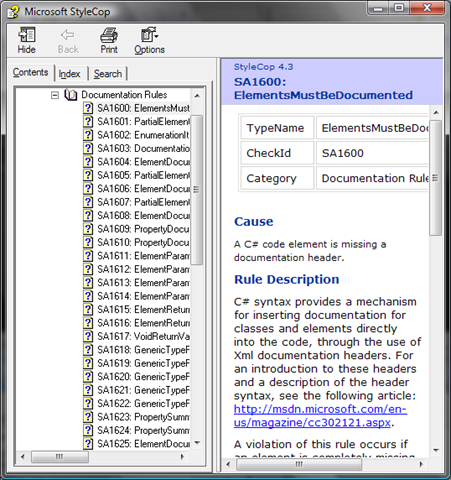The height and width of the screenshot is (480, 451).
Task: Switch to the Index tab
Action: [69, 74]
